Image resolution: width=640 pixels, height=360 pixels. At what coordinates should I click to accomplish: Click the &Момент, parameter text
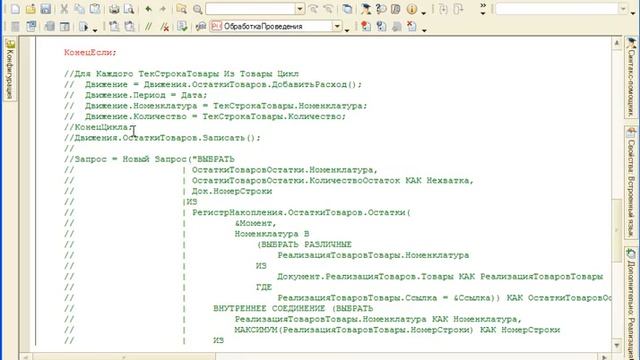pyautogui.click(x=256, y=223)
